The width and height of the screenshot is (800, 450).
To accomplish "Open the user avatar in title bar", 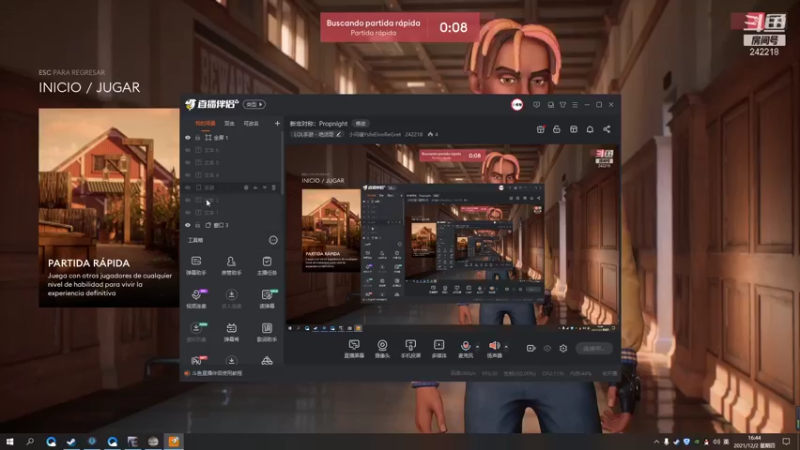I will (517, 105).
